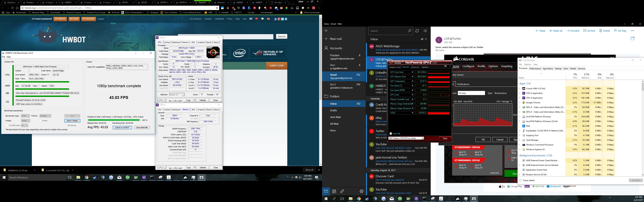Click sync mailbox refresh icon in Mail
Screen dimensions: 644x202
pos(417,31)
